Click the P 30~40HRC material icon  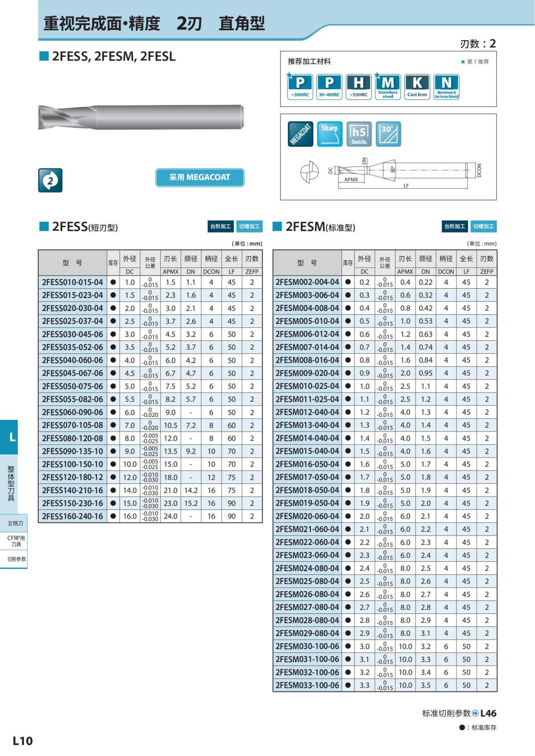[329, 87]
